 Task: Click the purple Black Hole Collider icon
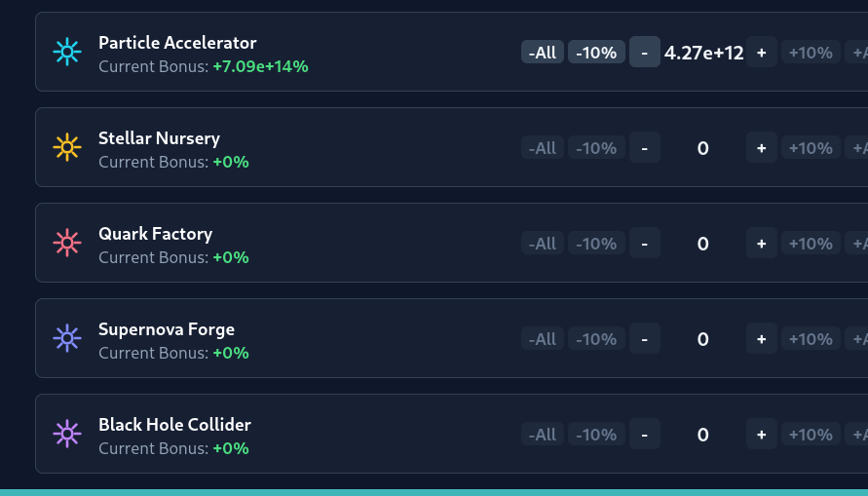coord(66,434)
